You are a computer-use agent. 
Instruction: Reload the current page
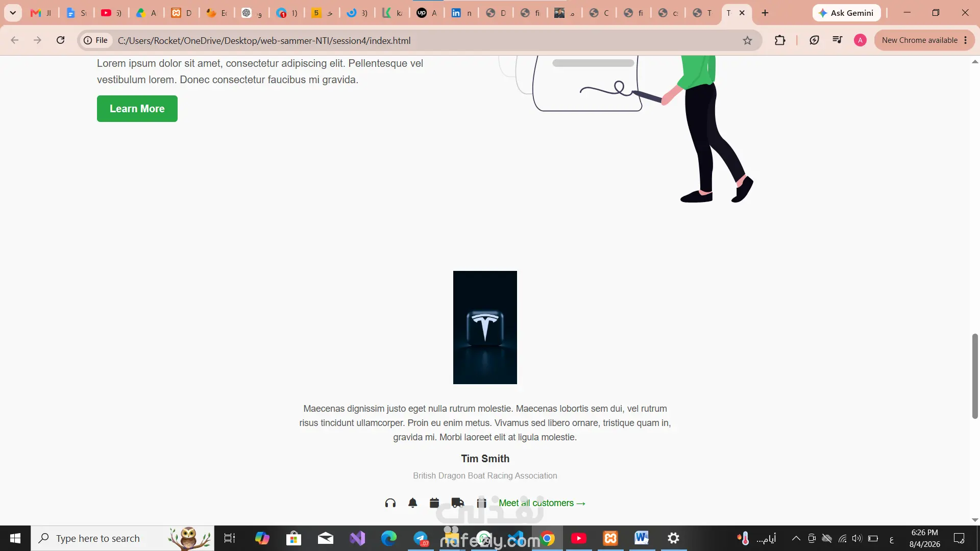(x=60, y=40)
